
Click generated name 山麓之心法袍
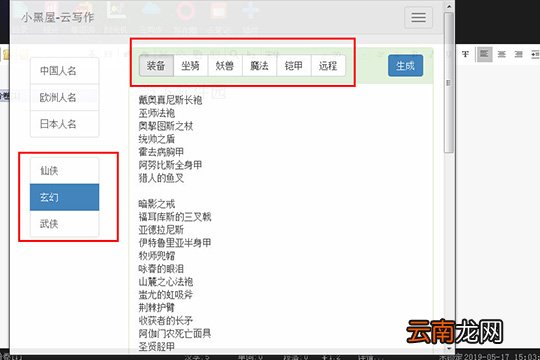tap(166, 282)
